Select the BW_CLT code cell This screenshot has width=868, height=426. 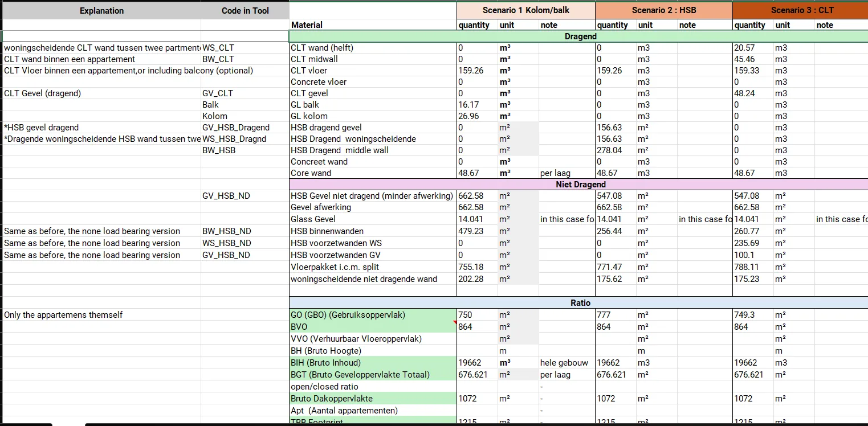point(245,59)
